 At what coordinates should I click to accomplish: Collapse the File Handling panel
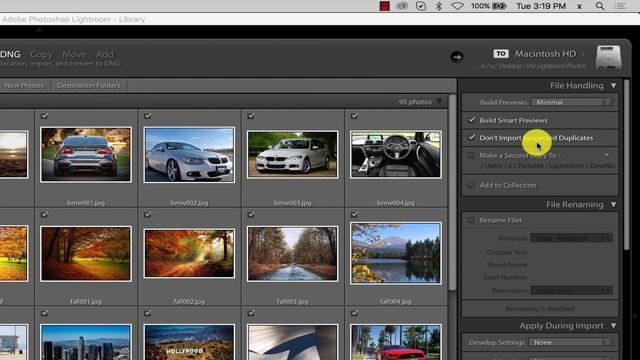coord(613,85)
